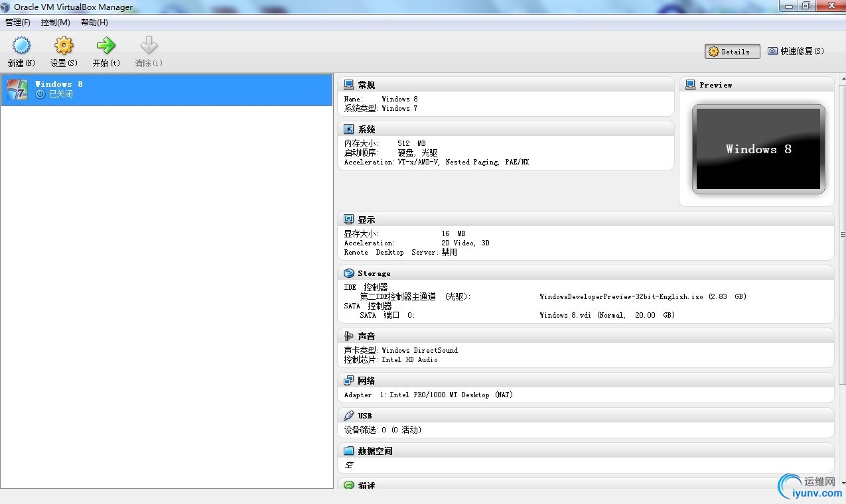846x504 pixels.
Task: Open the 管理(F) menu
Action: [18, 23]
